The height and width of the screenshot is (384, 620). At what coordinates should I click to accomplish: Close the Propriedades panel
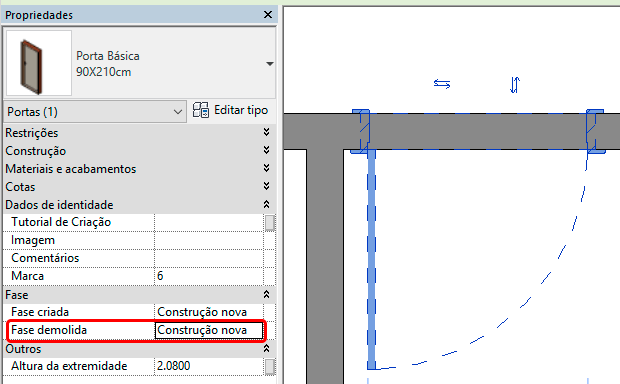(268, 15)
